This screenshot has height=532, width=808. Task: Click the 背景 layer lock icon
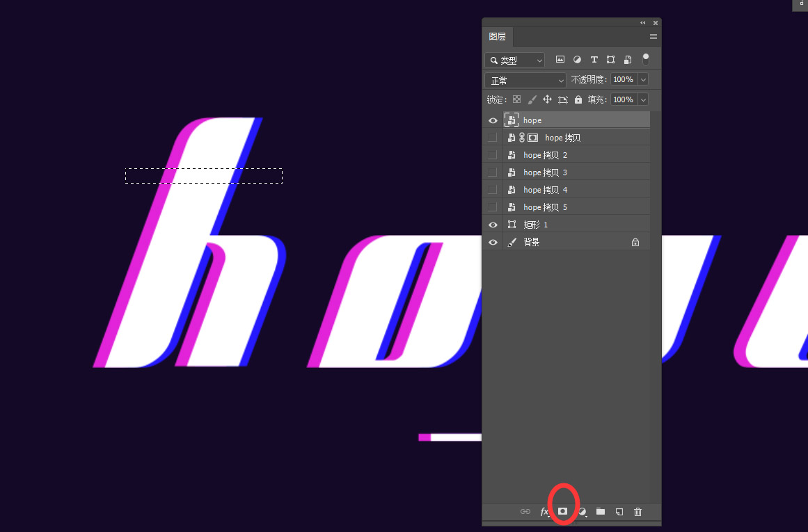pos(635,242)
